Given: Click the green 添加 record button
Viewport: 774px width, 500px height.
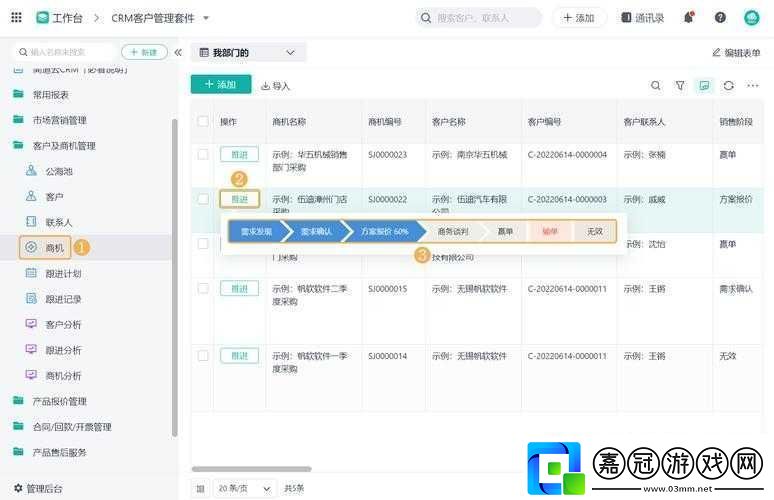Looking at the screenshot, I should pos(221,84).
